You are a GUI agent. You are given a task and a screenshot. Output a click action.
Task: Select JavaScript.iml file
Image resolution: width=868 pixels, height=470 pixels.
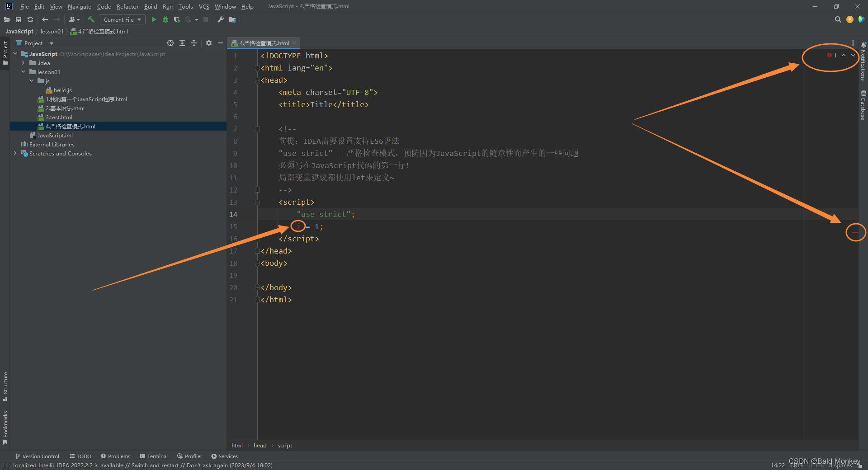pos(51,135)
